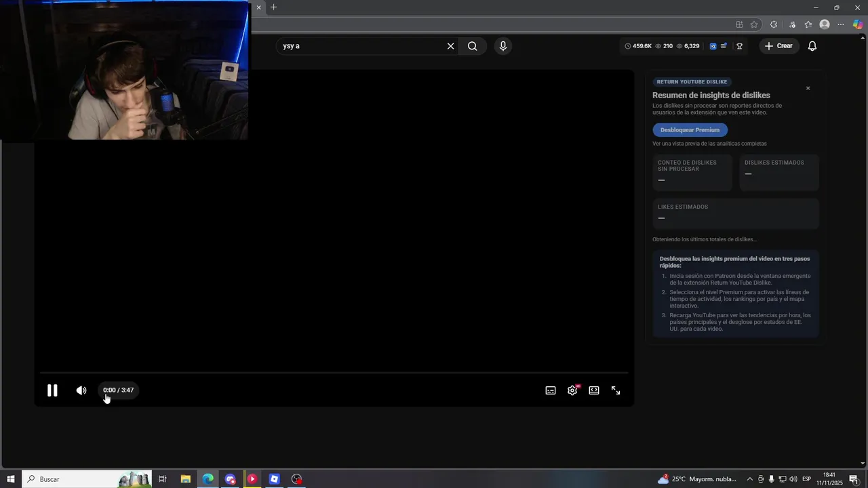
Task: Open Task View on the taskbar
Action: click(x=163, y=479)
